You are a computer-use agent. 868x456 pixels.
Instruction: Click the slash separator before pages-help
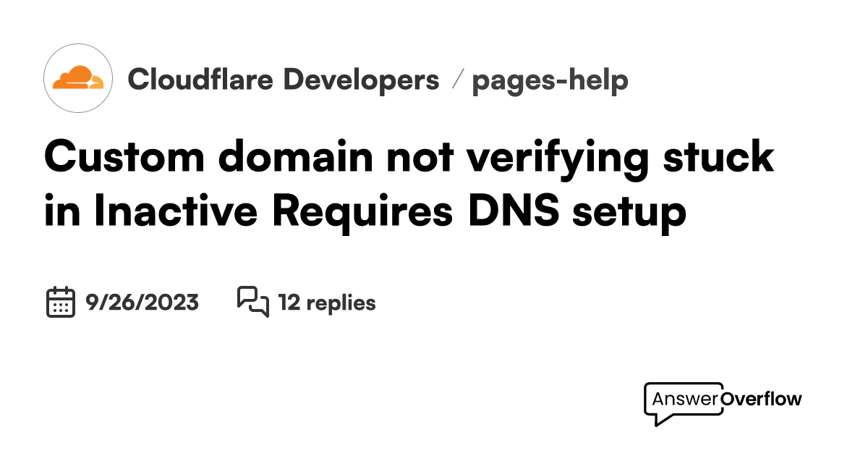point(456,80)
